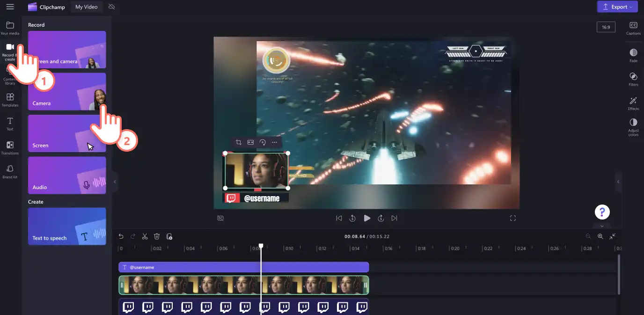The height and width of the screenshot is (315, 644).
Task: Select the crop tool in floating toolbar
Action: [x=238, y=142]
